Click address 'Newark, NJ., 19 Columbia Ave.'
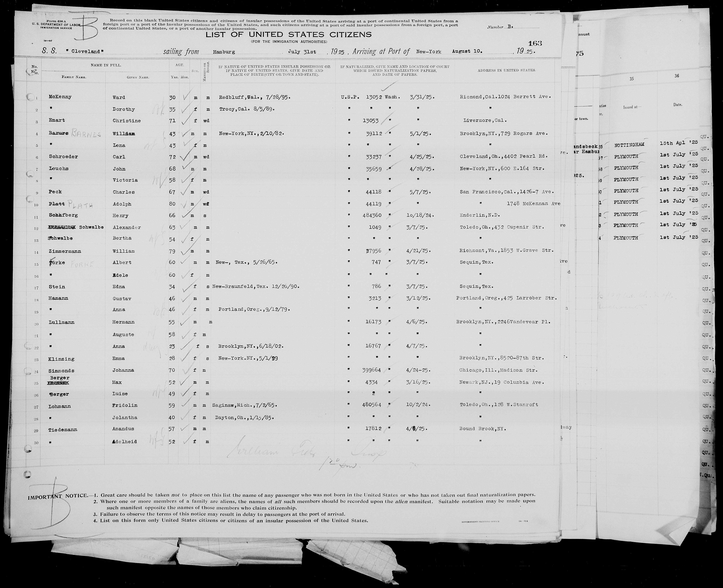Viewport: 723px width, 588px height. 502,382
